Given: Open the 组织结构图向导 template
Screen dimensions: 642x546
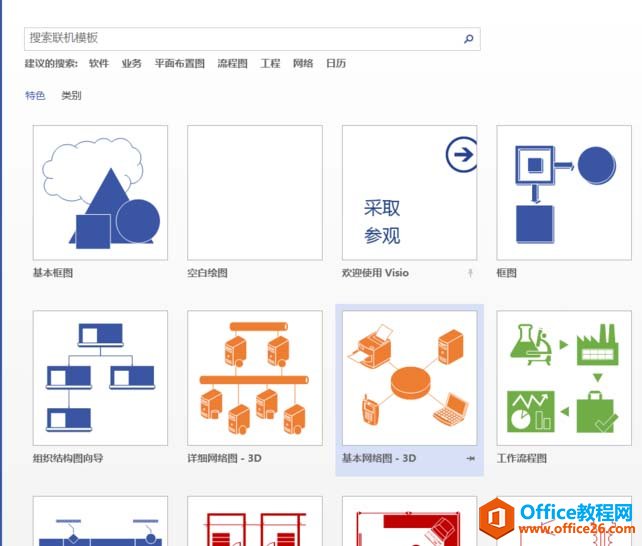Looking at the screenshot, I should coord(100,378).
